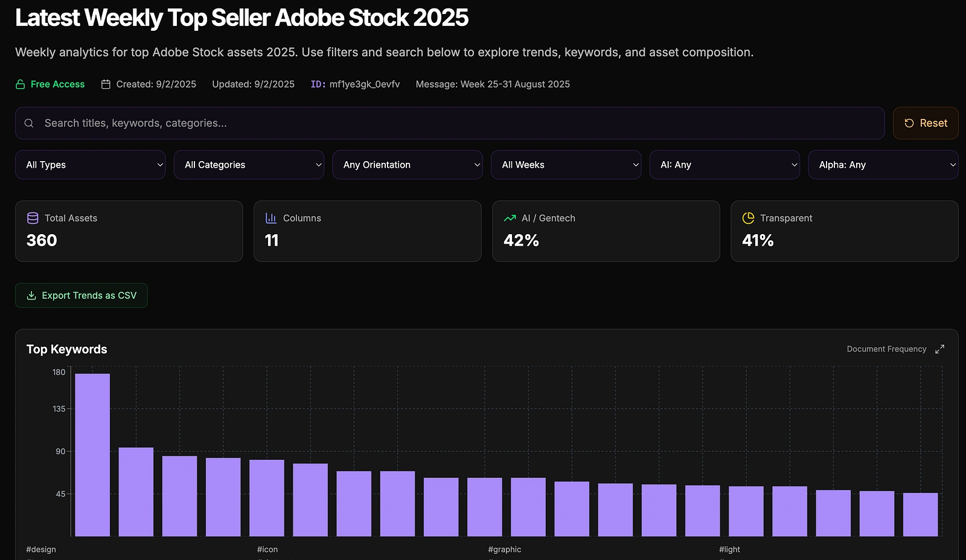The height and width of the screenshot is (560, 966).
Task: Click the #light axis label
Action: point(729,550)
